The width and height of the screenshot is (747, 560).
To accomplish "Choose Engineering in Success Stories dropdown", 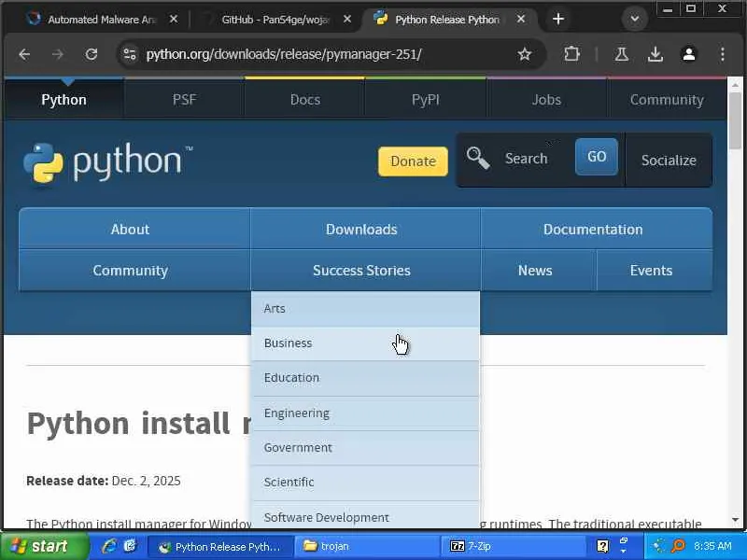I will [x=365, y=413].
